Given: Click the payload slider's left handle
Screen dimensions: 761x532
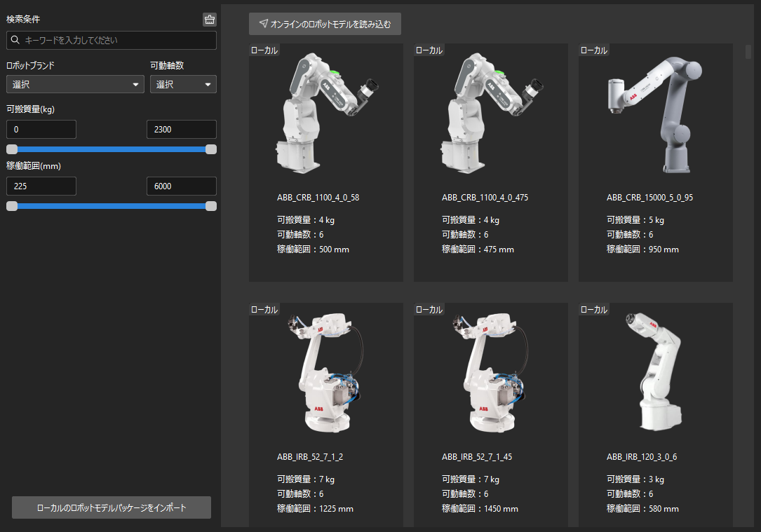Looking at the screenshot, I should click(x=12, y=149).
